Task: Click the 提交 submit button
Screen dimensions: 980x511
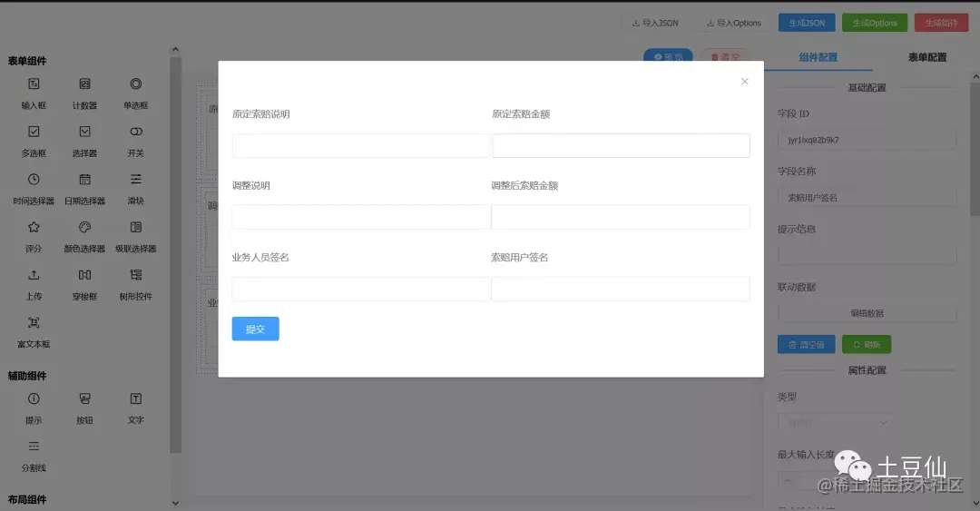Action: [x=255, y=329]
